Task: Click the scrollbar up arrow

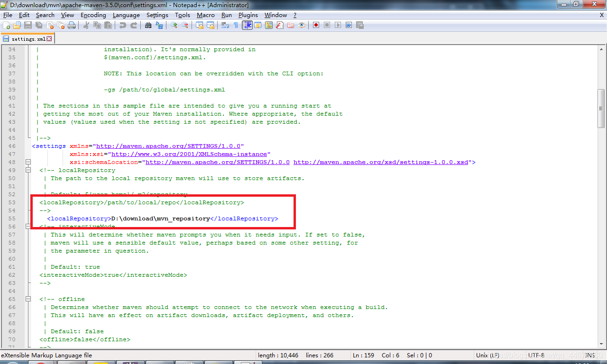Action: 601,49
